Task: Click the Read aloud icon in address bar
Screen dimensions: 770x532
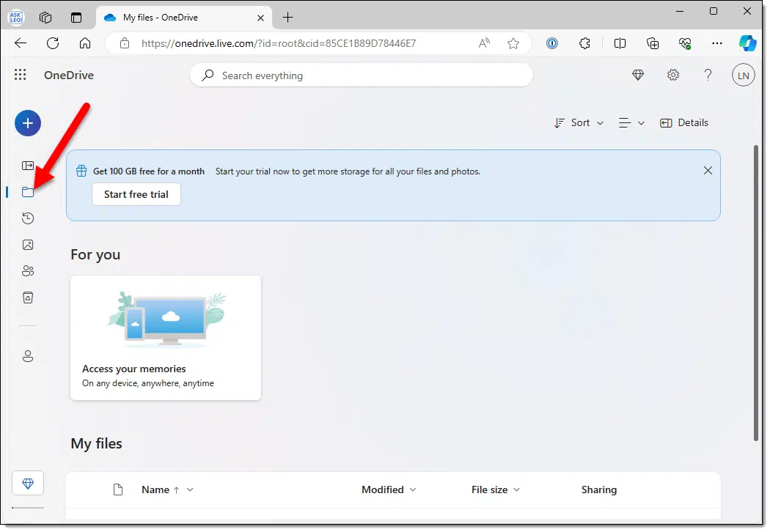Action: 484,43
